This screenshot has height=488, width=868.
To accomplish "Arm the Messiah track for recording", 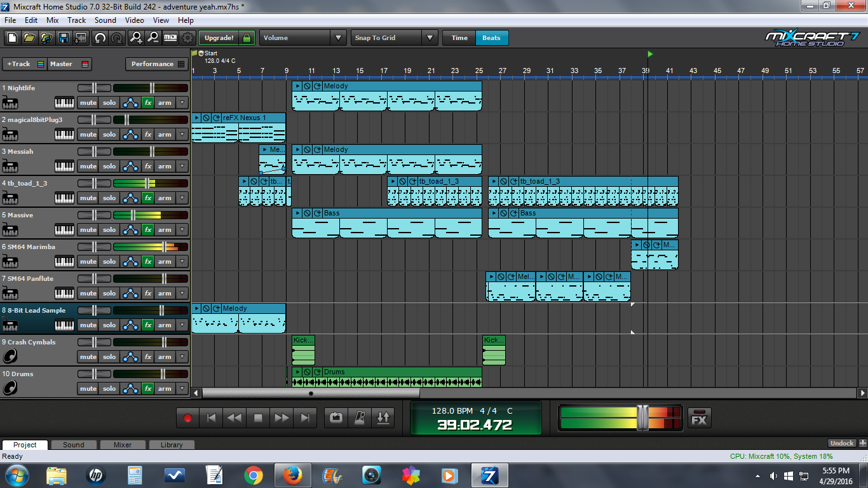I will point(165,166).
